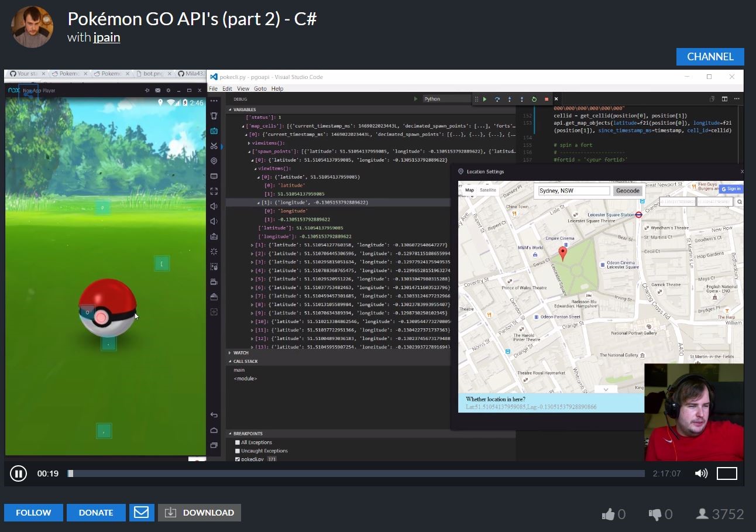Click the Step Over debug icon
The width and height of the screenshot is (756, 532).
coord(497,99)
